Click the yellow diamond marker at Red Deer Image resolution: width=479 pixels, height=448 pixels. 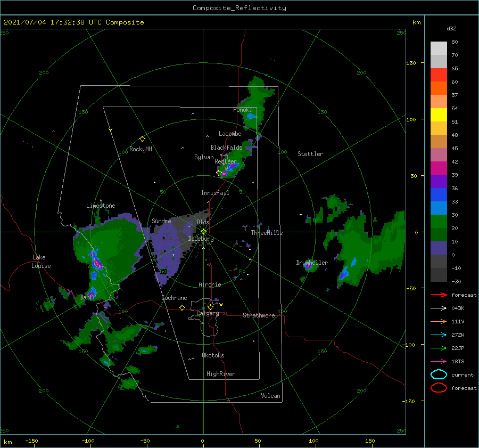(219, 173)
